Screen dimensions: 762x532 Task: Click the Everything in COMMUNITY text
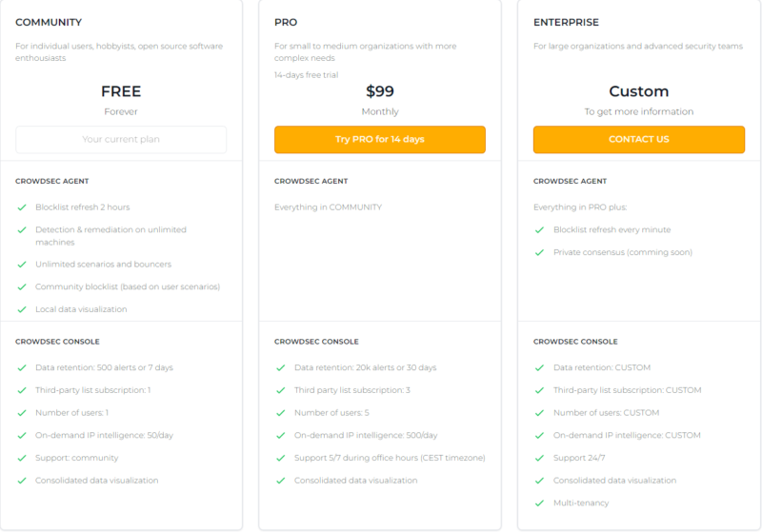point(328,207)
